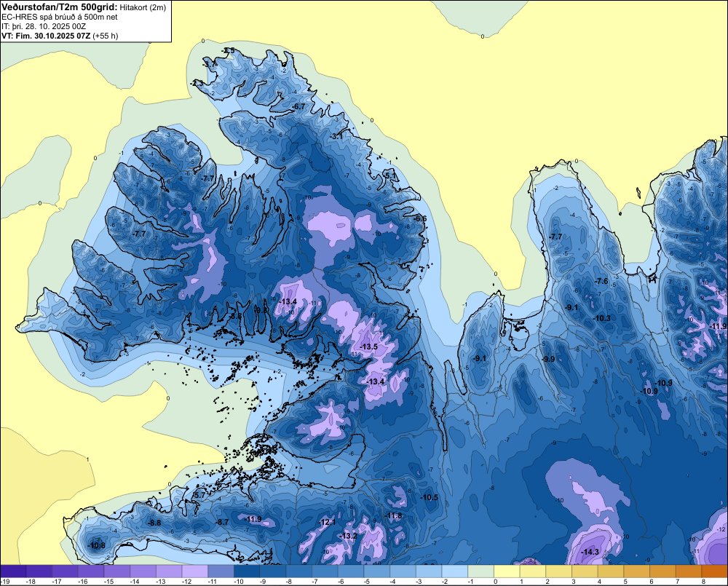728x586 pixels.
Task: Pick the lilac legend swatch between -12 and -11
Action: coord(195,571)
